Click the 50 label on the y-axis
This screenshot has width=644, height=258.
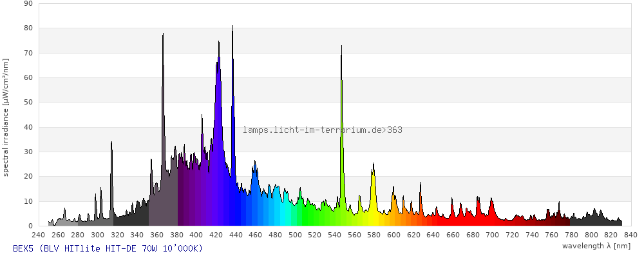tap(28, 103)
